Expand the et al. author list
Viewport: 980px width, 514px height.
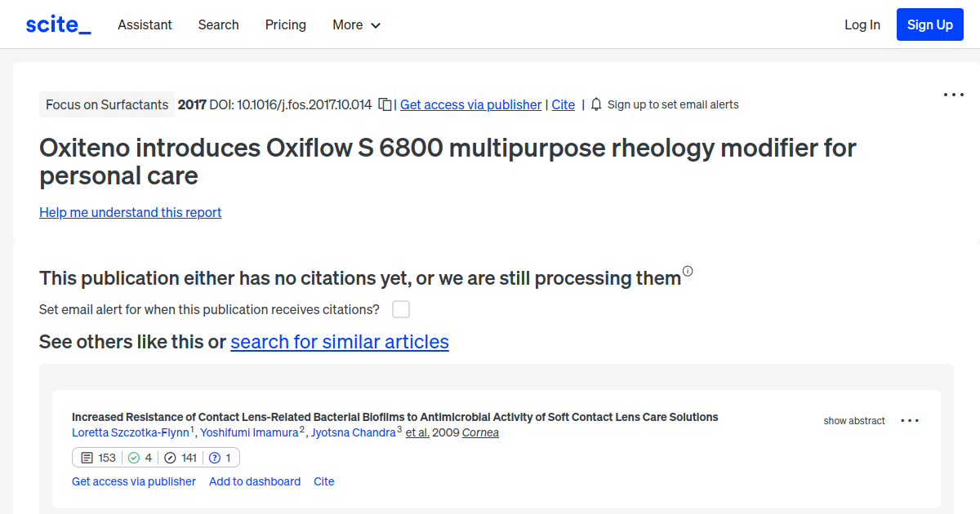pyautogui.click(x=417, y=432)
